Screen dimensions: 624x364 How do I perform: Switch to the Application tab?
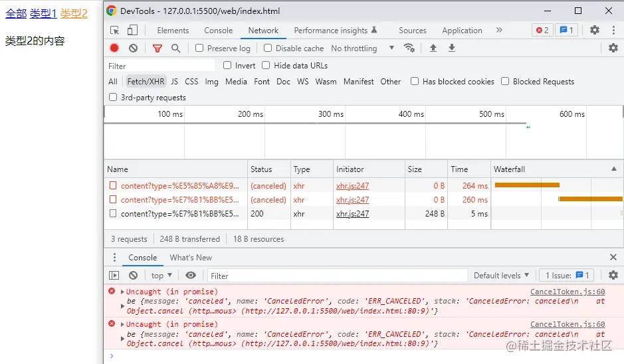click(x=462, y=31)
